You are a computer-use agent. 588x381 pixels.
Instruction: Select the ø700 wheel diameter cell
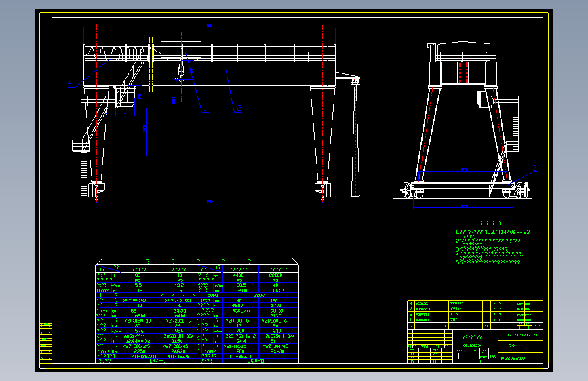[x=275, y=305]
